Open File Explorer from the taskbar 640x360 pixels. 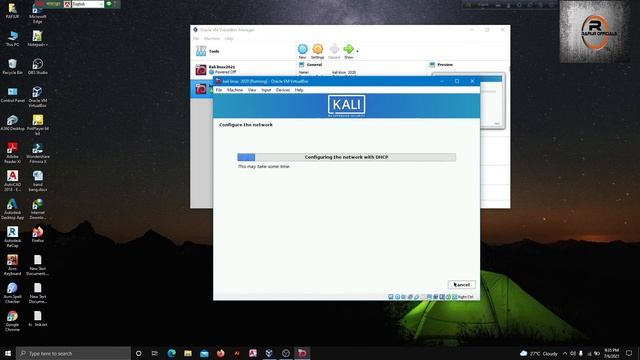coord(188,353)
